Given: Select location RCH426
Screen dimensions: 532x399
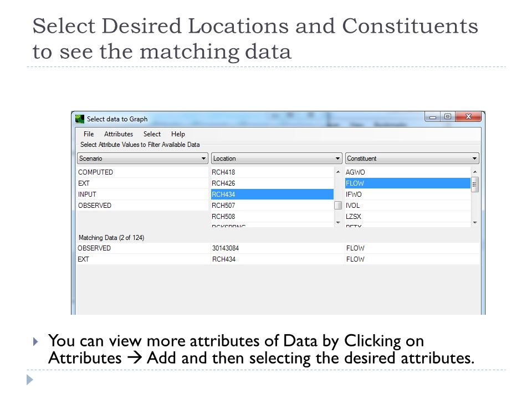Looking at the screenshot, I should coord(272,183).
